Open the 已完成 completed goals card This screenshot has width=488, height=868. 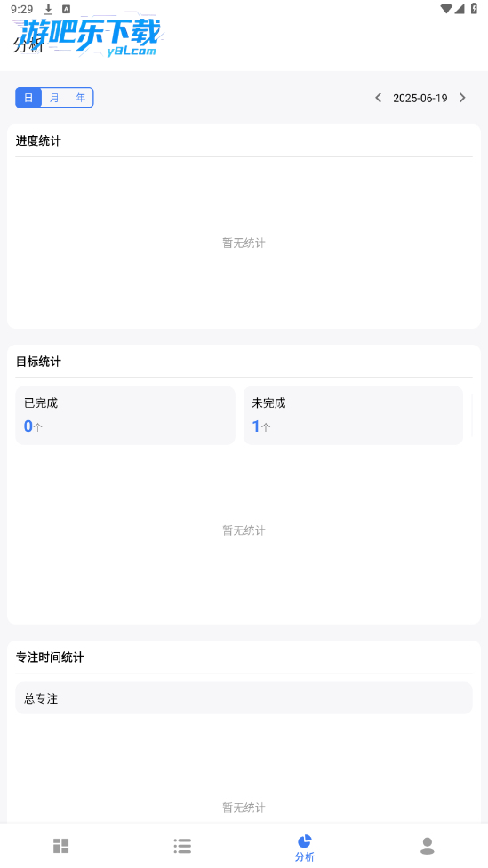coord(125,415)
